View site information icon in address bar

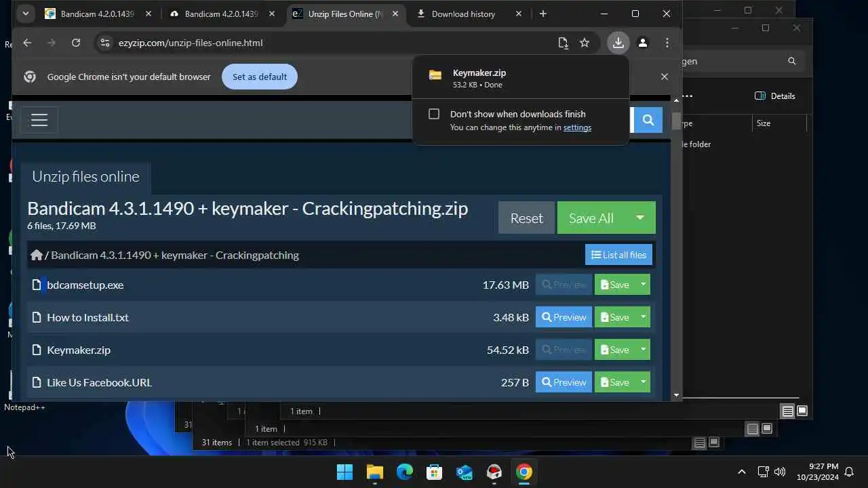[x=104, y=43]
